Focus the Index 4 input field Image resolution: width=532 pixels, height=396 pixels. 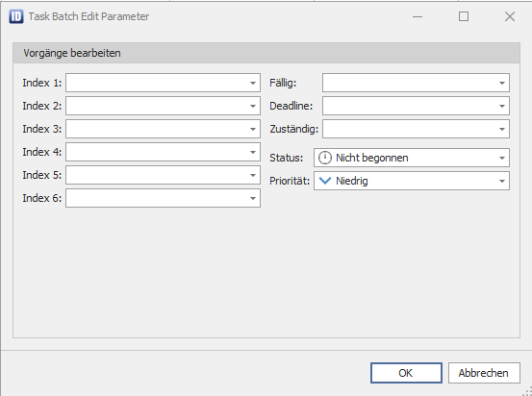[x=163, y=152]
